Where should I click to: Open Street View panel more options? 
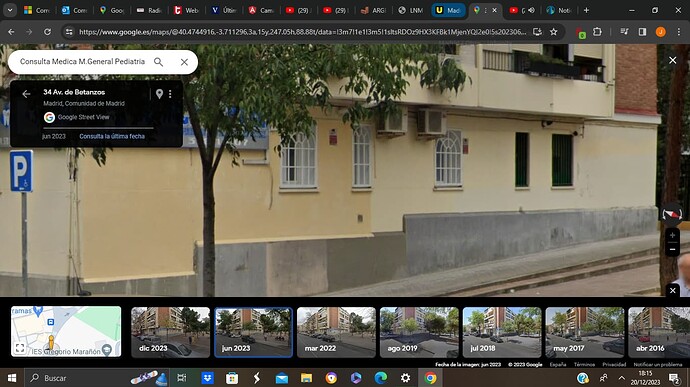[x=170, y=94]
